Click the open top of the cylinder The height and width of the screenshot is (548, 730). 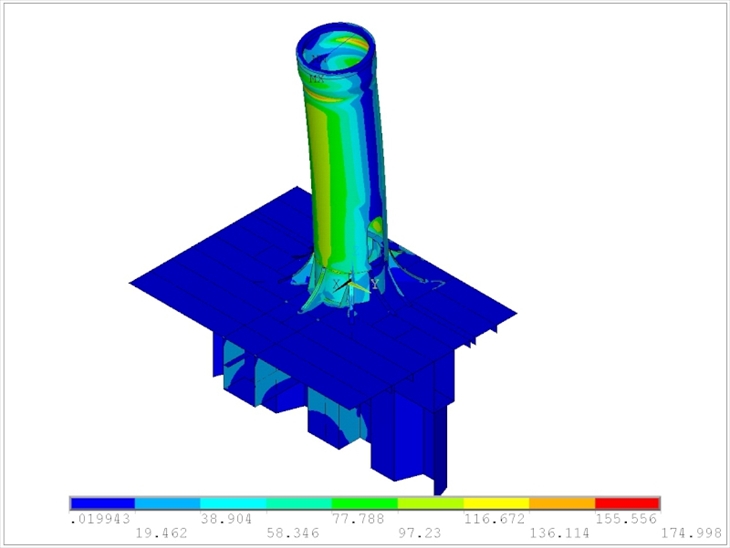[x=340, y=48]
